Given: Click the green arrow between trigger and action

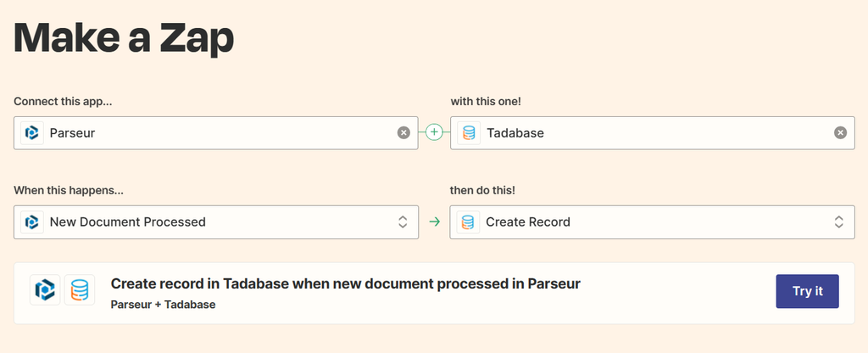Looking at the screenshot, I should coord(435,222).
